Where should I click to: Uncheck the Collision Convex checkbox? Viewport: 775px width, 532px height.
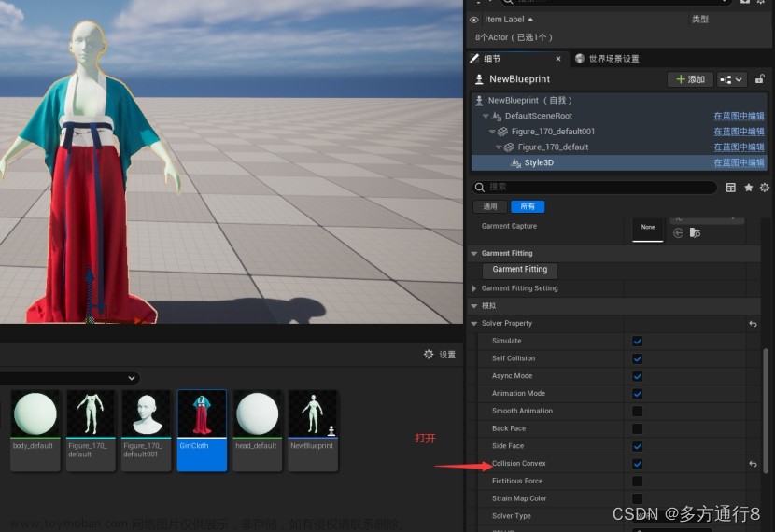point(638,464)
